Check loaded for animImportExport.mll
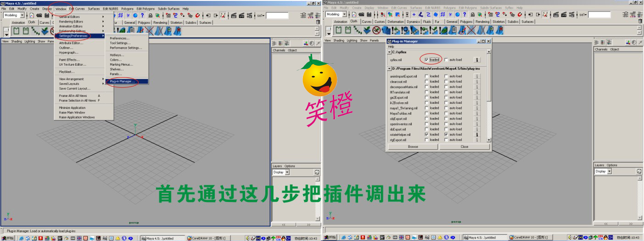The image size is (644, 241). pos(426,76)
